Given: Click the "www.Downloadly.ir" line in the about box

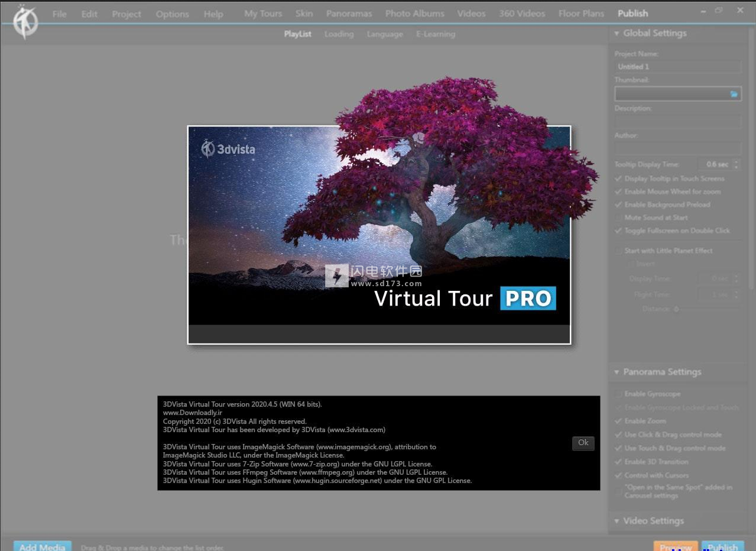Looking at the screenshot, I should [193, 413].
